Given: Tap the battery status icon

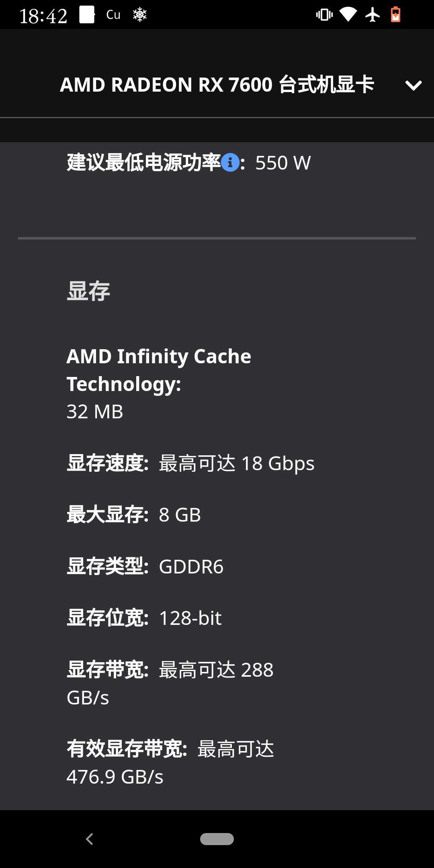Looking at the screenshot, I should tap(396, 15).
